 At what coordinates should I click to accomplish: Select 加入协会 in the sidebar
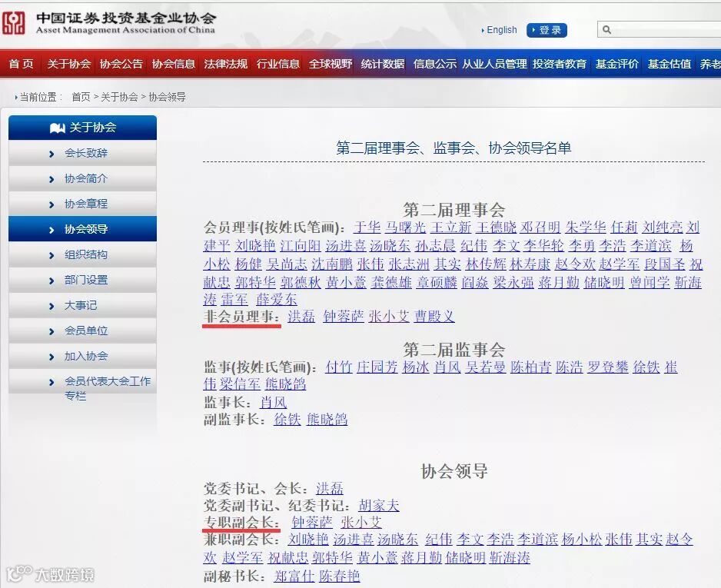tap(86, 356)
